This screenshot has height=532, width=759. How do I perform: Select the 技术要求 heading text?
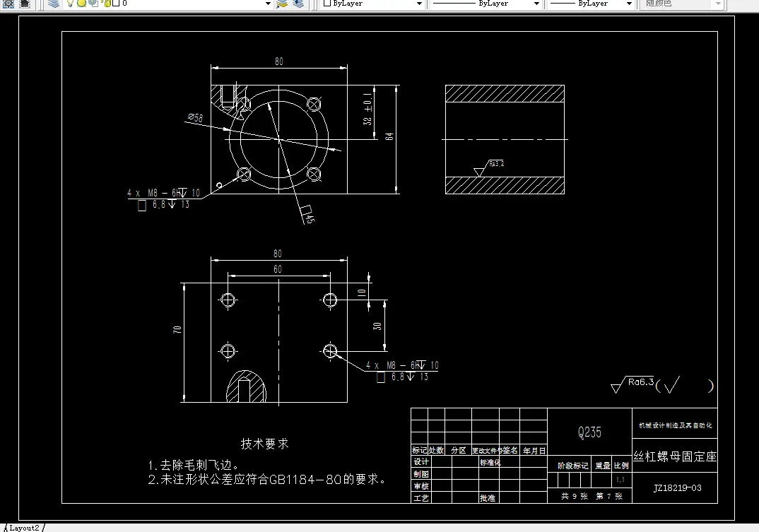(x=265, y=444)
